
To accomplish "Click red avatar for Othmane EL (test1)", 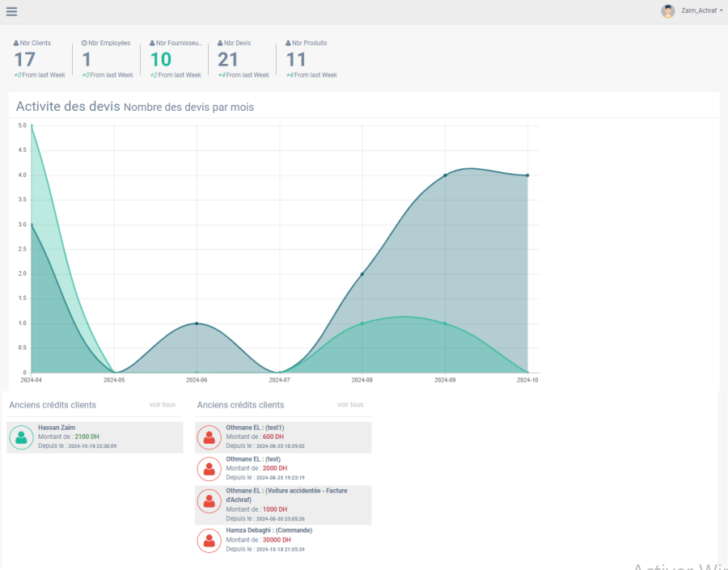I will [x=210, y=437].
